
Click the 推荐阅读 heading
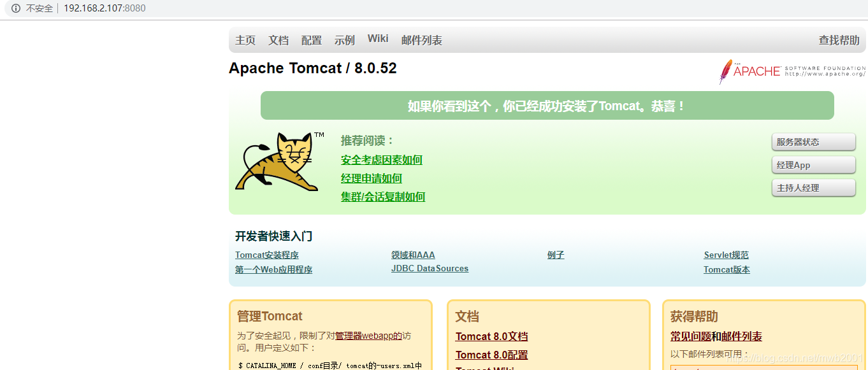(368, 140)
